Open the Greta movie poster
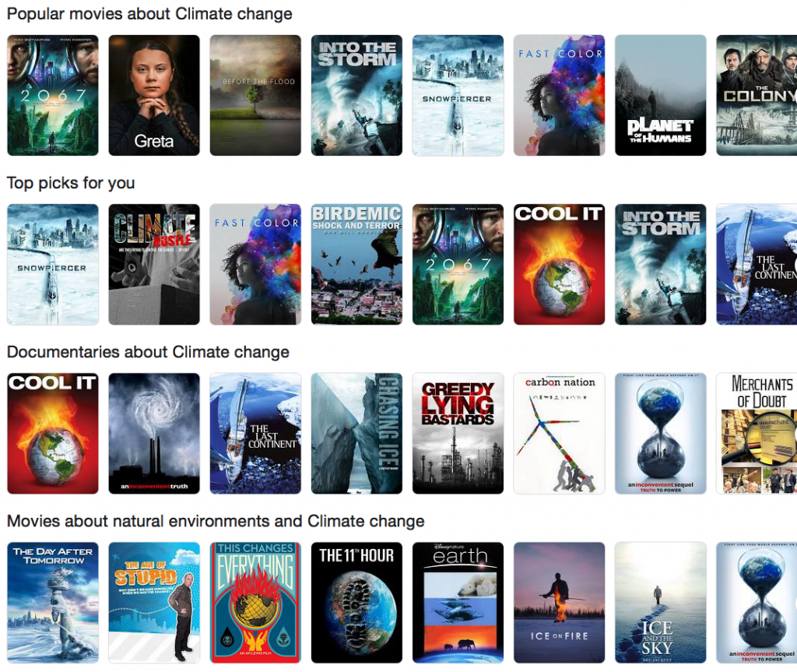 pos(154,95)
